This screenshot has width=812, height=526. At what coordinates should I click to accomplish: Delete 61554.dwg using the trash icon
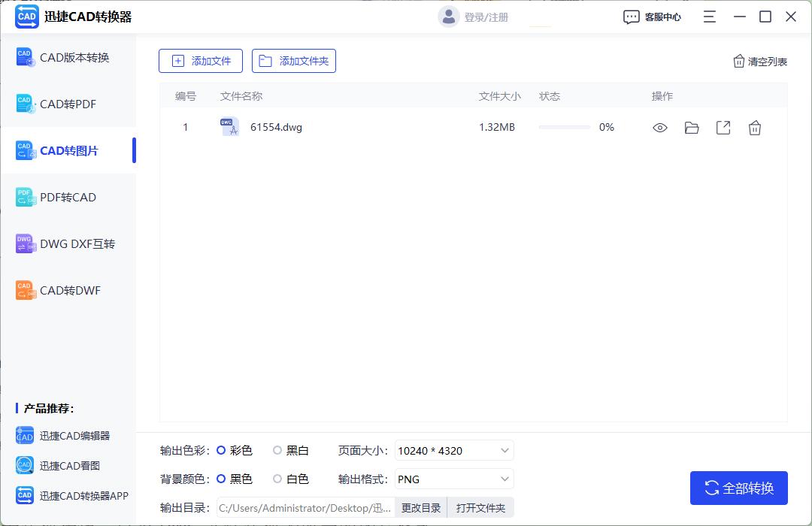point(755,128)
